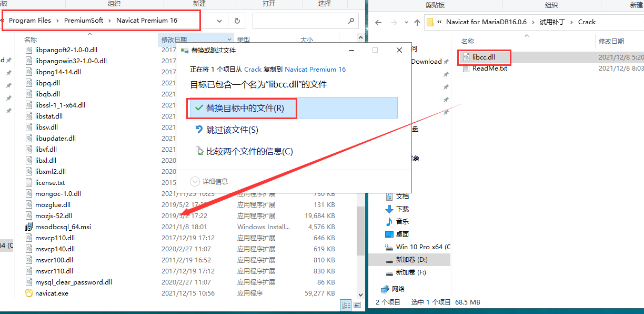644x314 pixels.
Task: Select libxml2.dll in file list
Action: (51, 171)
